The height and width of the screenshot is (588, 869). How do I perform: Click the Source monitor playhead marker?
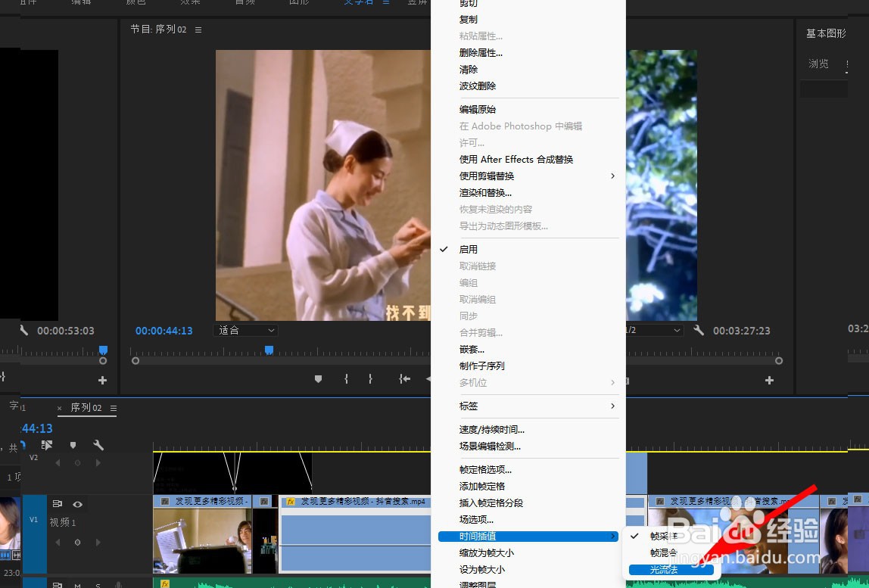click(x=103, y=350)
